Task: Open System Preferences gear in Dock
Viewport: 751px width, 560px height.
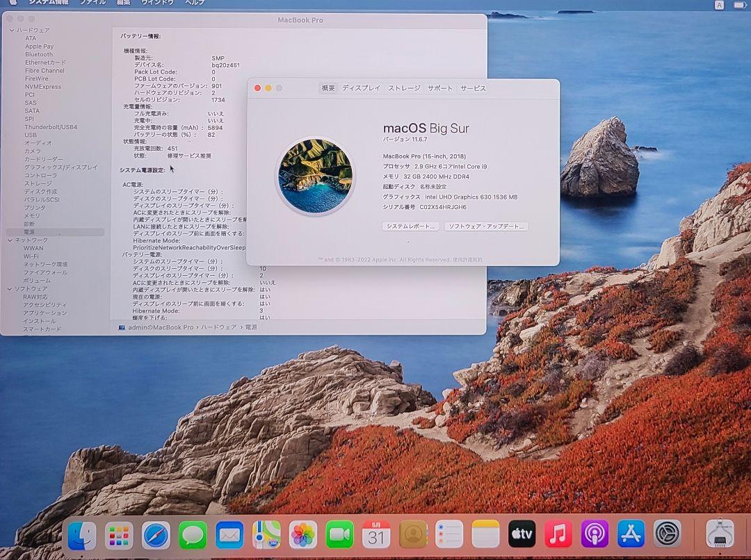Action: click(667, 534)
